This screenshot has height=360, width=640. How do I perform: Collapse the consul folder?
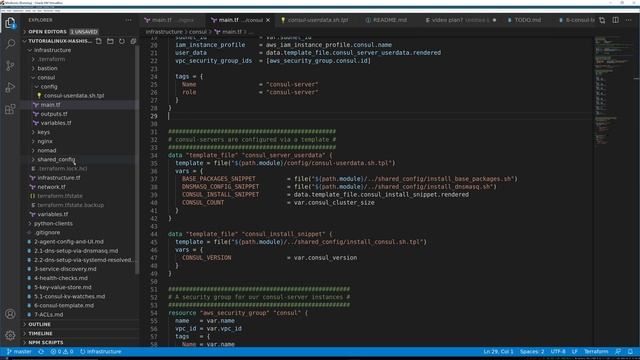[x=80, y=77]
